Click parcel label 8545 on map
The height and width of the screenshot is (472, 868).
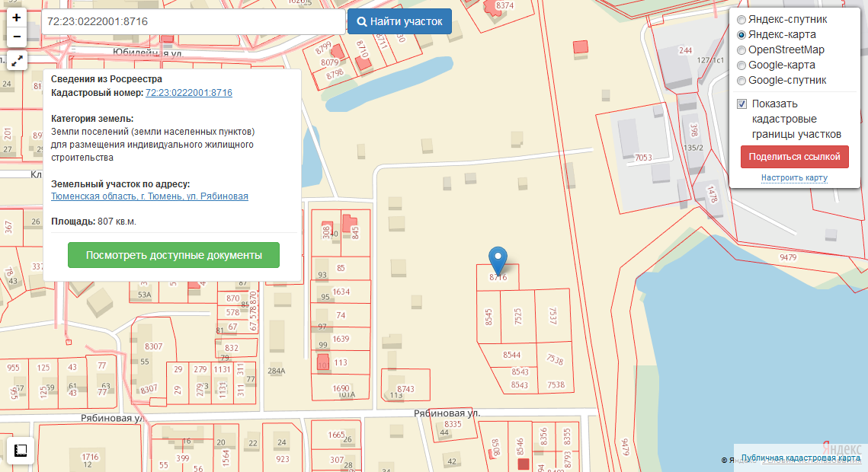pos(488,317)
